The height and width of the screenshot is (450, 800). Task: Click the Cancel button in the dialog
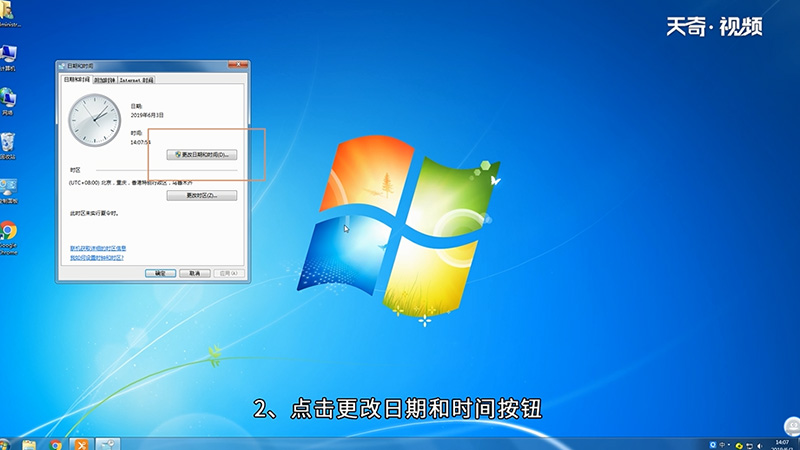click(195, 273)
